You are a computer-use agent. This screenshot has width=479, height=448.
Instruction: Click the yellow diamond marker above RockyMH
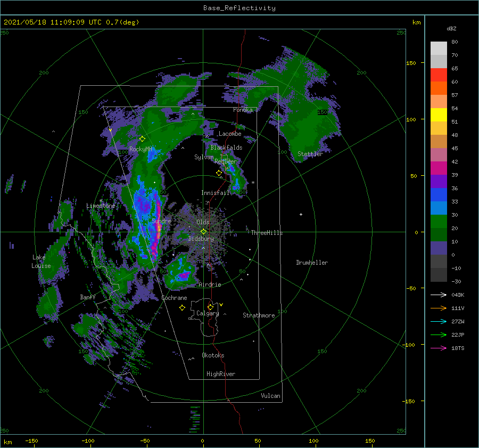pyautogui.click(x=142, y=139)
